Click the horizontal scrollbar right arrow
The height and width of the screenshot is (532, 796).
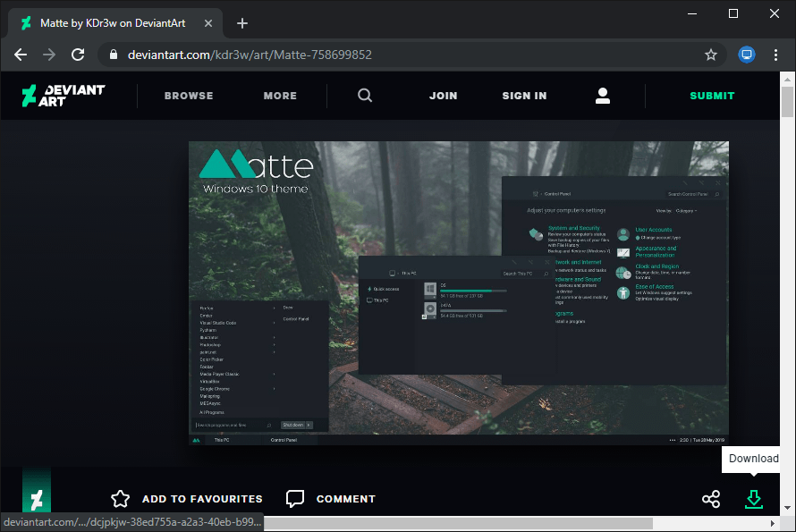click(772, 523)
